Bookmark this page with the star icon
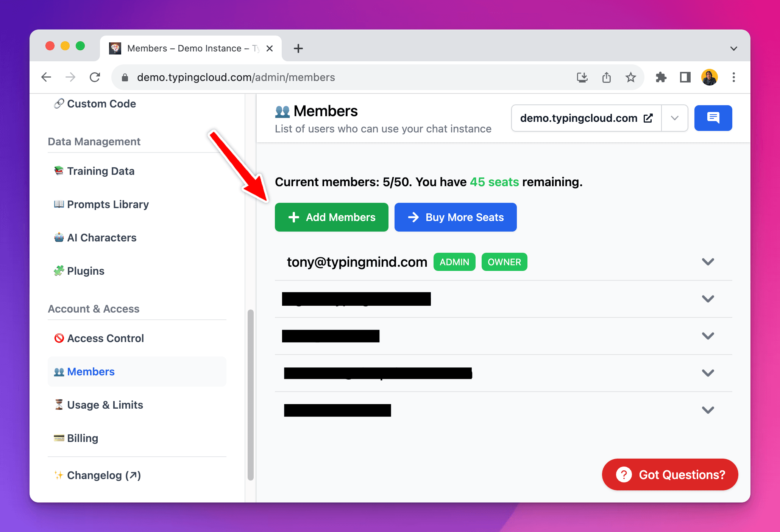The width and height of the screenshot is (780, 532). click(630, 77)
